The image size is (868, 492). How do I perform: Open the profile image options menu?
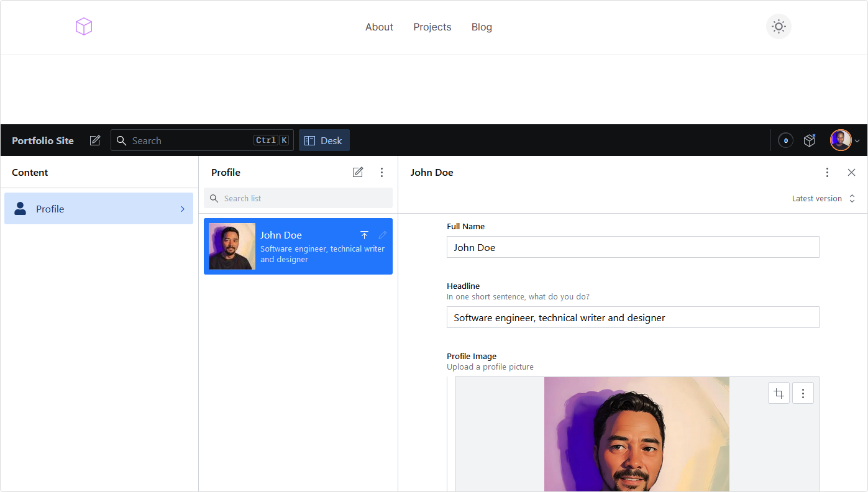[x=803, y=393]
